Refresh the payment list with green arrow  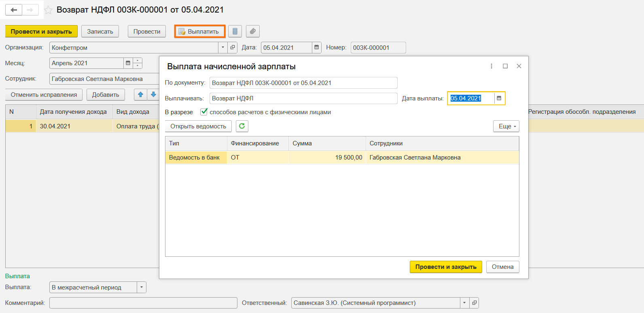242,126
